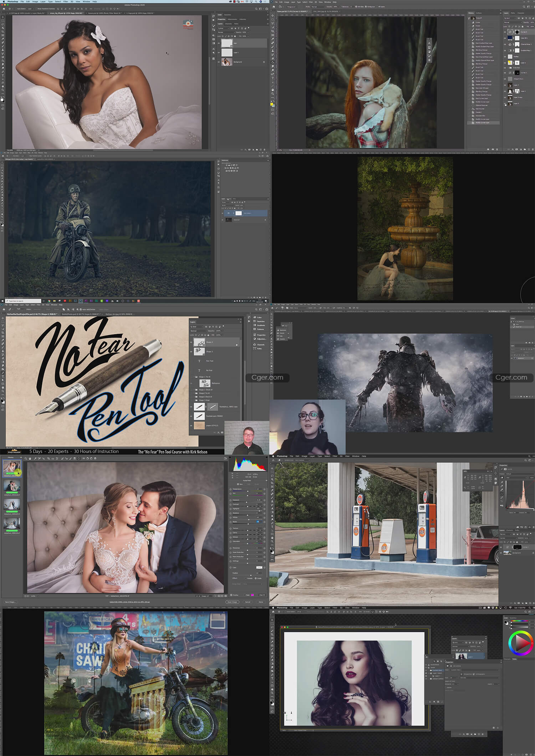The image size is (535, 756).
Task: Click the Open Image button in Camera Raw
Action: pos(232,602)
